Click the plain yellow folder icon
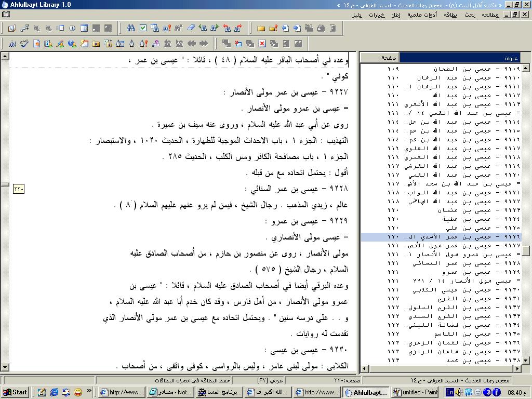The height and width of the screenshot is (399, 532). [x=261, y=28]
